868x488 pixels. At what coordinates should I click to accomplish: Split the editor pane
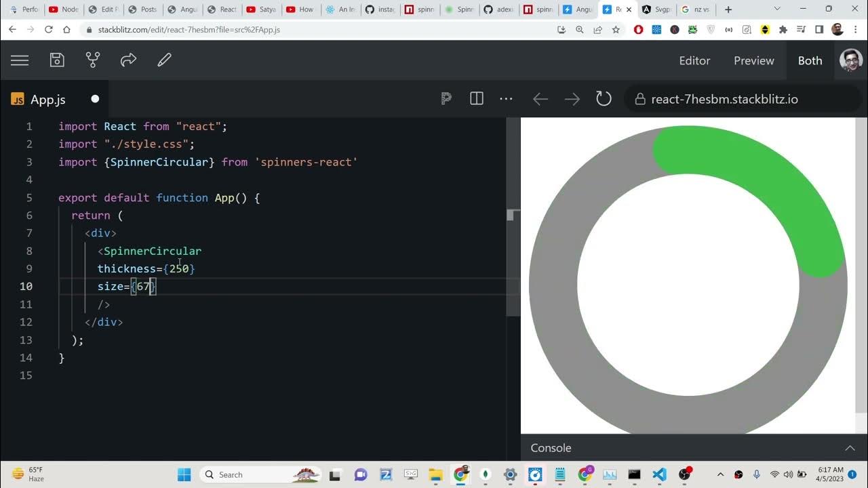pyautogui.click(x=477, y=99)
